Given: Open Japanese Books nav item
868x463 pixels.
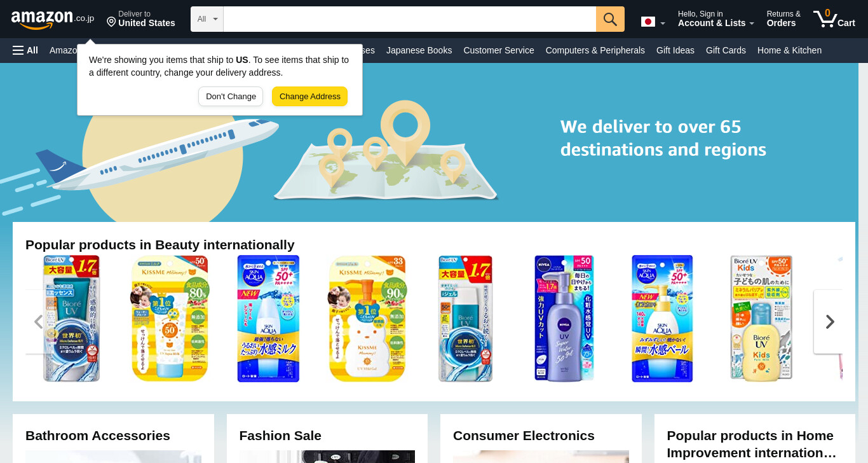Looking at the screenshot, I should [x=419, y=50].
